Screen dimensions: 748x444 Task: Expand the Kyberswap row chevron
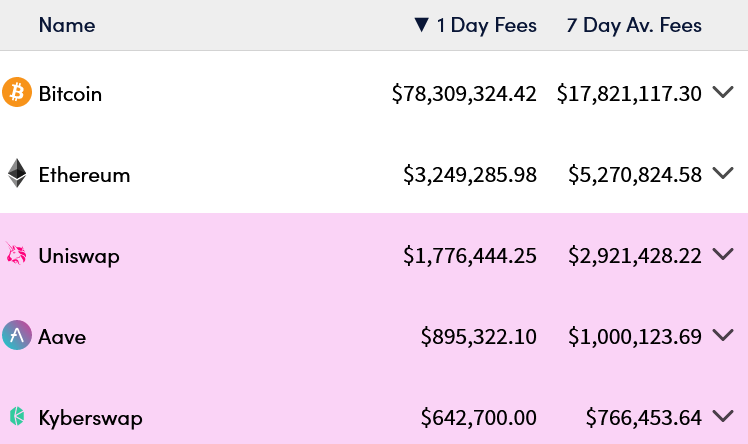[723, 416]
